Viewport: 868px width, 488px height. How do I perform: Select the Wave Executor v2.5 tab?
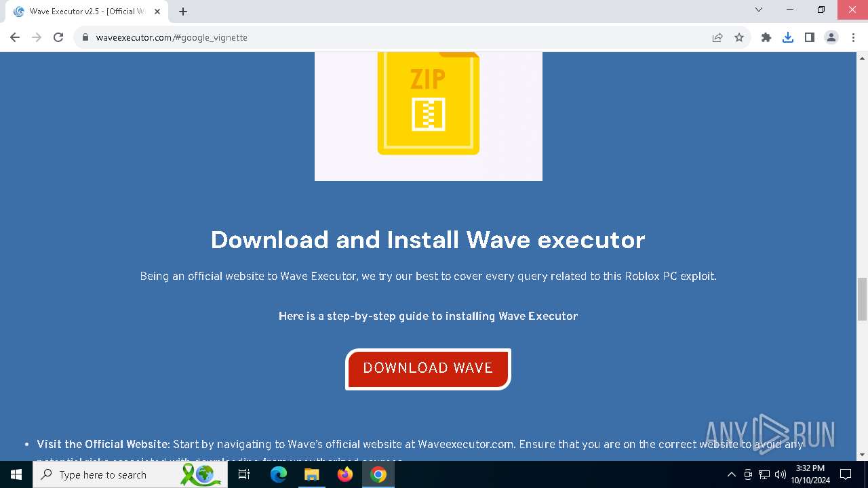(x=87, y=12)
